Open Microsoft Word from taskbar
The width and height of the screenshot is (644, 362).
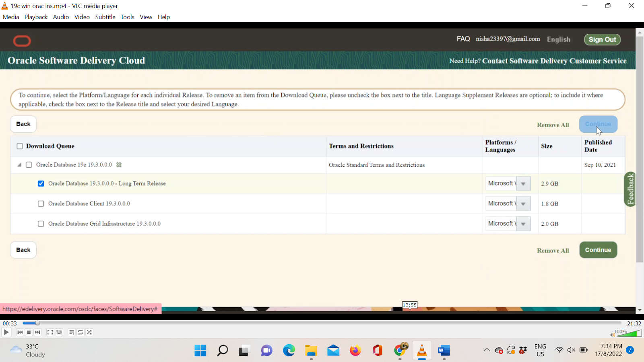click(x=444, y=351)
